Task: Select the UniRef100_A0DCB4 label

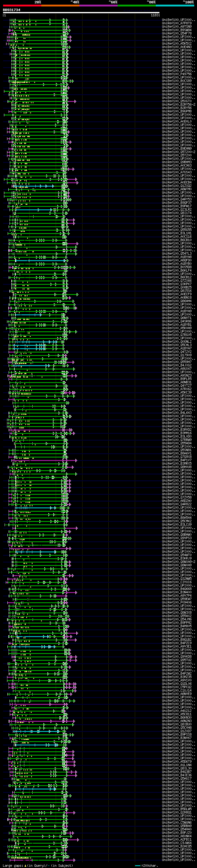Action: tap(177, 182)
